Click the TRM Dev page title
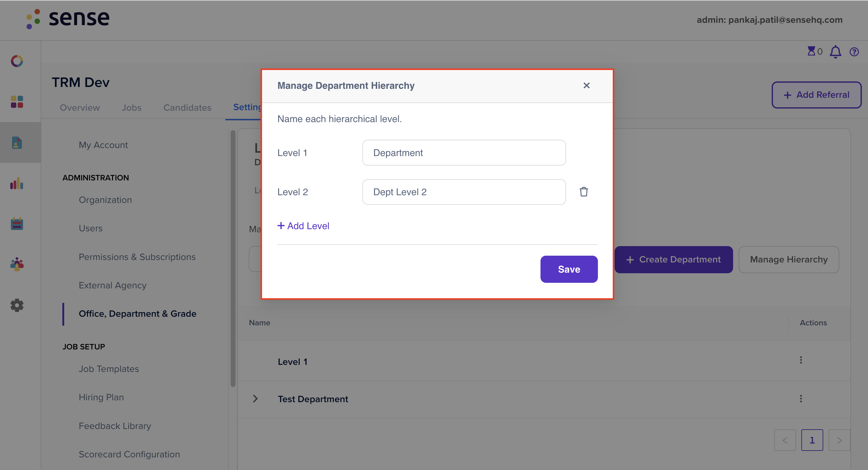868x470 pixels. coord(81,82)
